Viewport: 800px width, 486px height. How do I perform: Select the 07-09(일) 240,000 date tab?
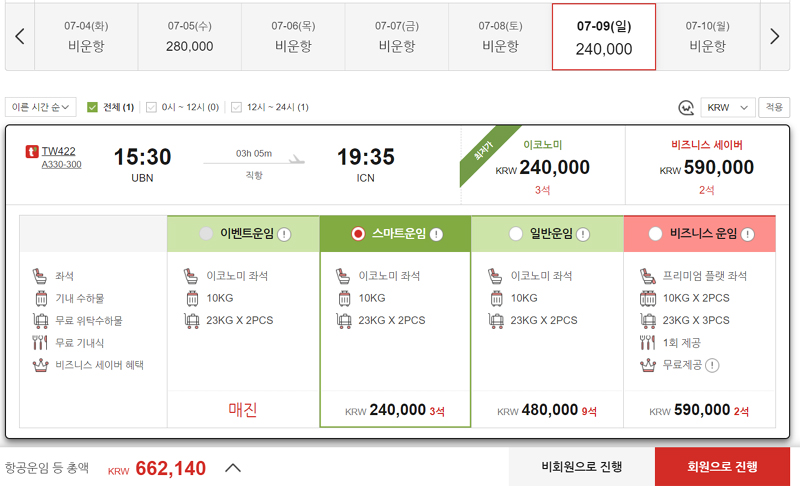click(x=604, y=37)
